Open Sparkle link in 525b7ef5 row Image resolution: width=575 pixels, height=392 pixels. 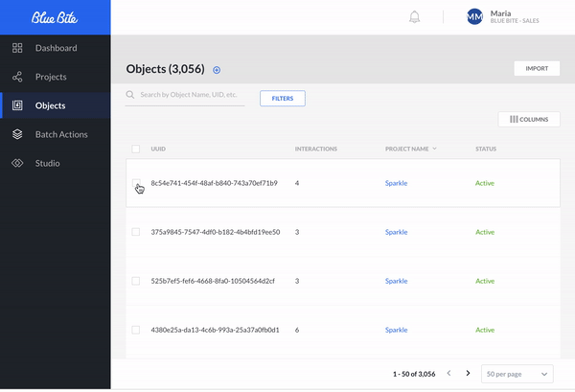tap(396, 281)
